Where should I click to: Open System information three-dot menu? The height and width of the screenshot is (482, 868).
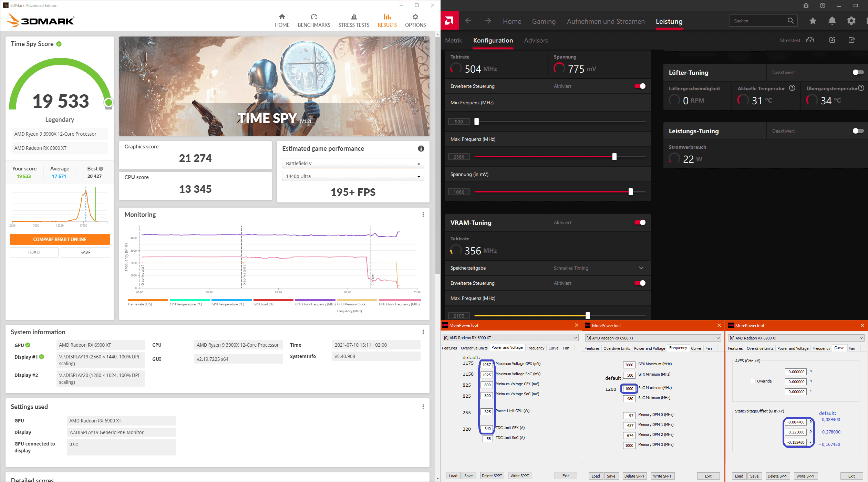423,332
